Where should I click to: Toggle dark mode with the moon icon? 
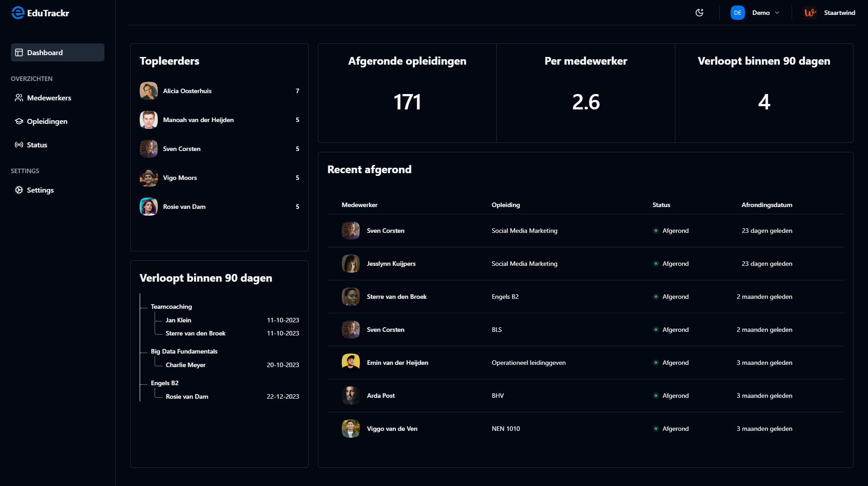point(699,13)
